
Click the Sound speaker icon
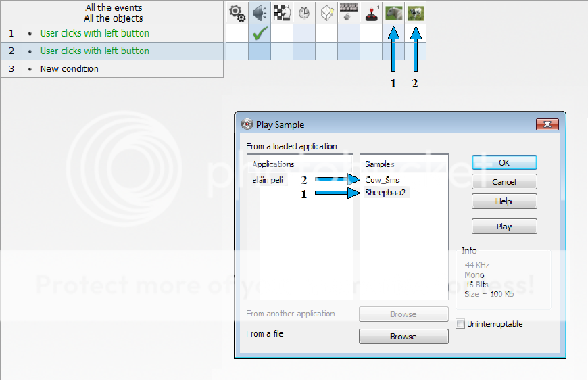click(259, 12)
